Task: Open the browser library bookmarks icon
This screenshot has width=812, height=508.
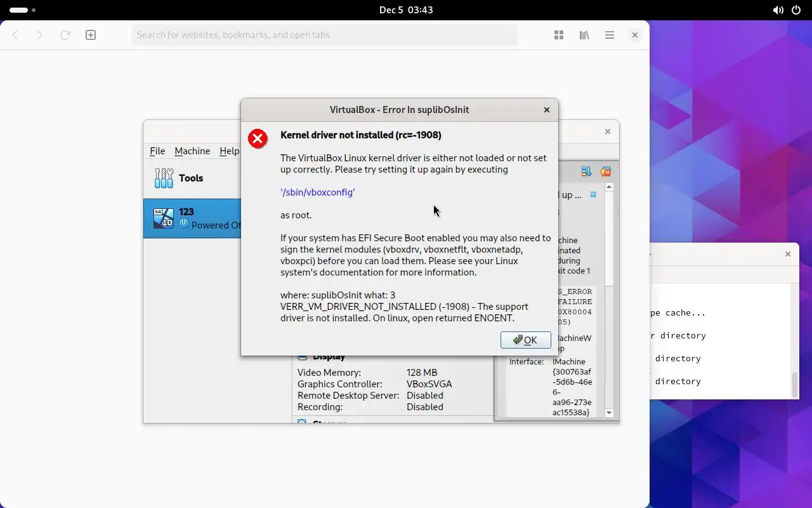Action: 584,35
